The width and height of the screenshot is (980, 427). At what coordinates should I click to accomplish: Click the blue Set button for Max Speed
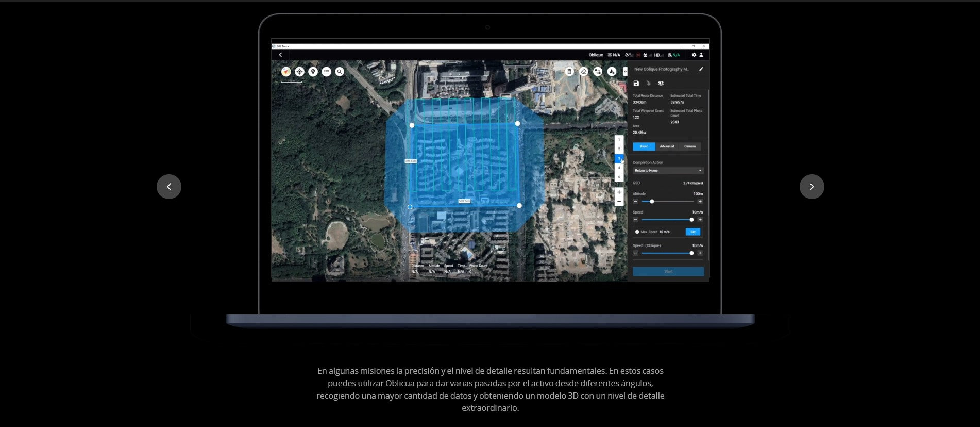pyautogui.click(x=693, y=232)
